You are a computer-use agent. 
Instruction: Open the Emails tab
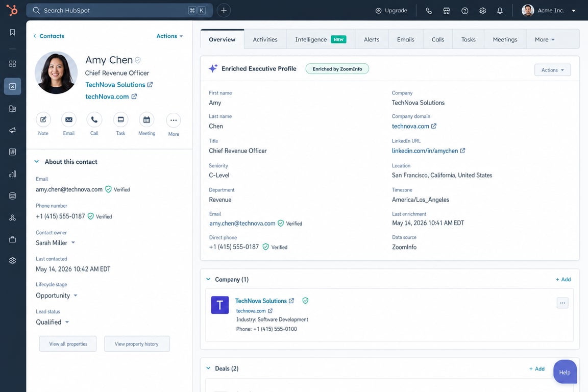[x=406, y=39]
